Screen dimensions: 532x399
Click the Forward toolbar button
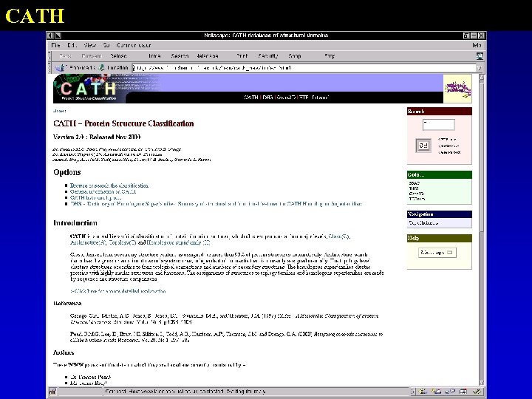[92, 56]
